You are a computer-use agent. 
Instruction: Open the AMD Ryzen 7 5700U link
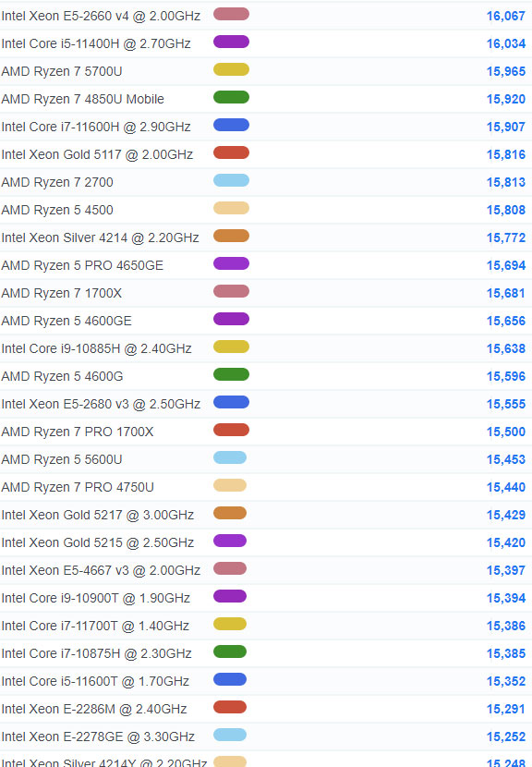click(62, 71)
